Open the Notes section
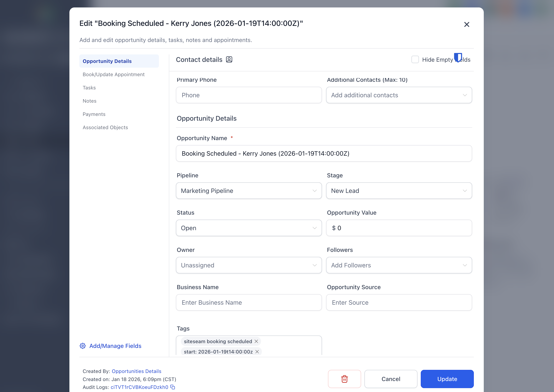Image resolution: width=554 pixels, height=392 pixels. (x=89, y=101)
